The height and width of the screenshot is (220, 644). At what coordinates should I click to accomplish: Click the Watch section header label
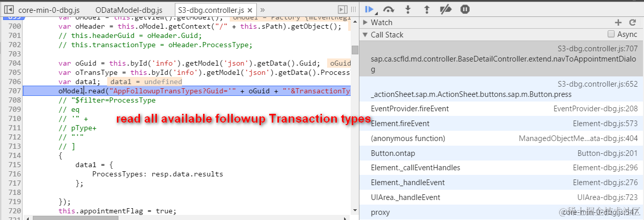[381, 23]
